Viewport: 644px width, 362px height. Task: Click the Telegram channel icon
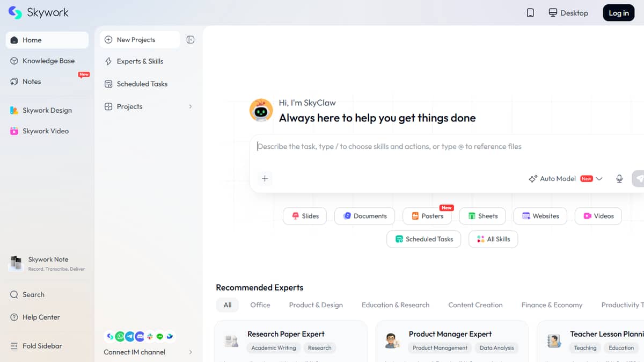(x=130, y=337)
